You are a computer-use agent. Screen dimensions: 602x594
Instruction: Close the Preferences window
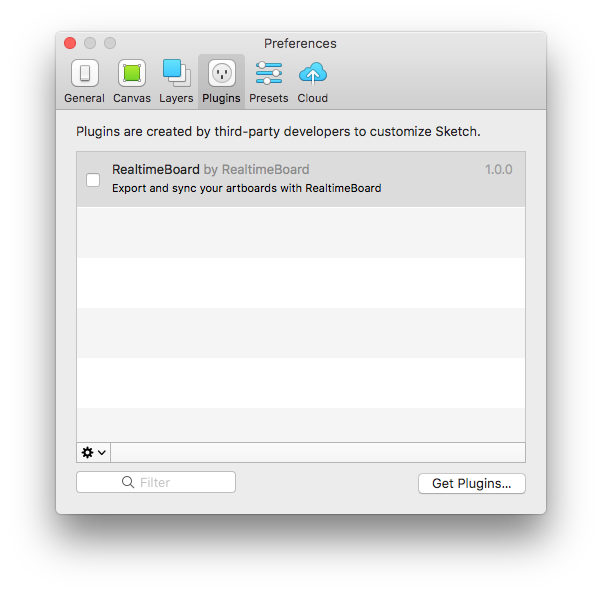point(70,43)
